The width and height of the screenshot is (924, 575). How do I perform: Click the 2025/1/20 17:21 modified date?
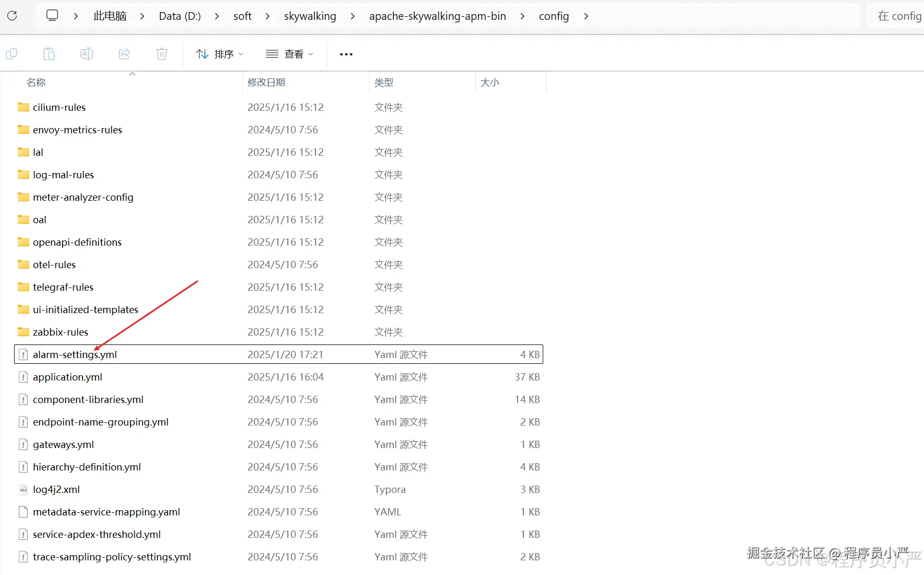(285, 354)
